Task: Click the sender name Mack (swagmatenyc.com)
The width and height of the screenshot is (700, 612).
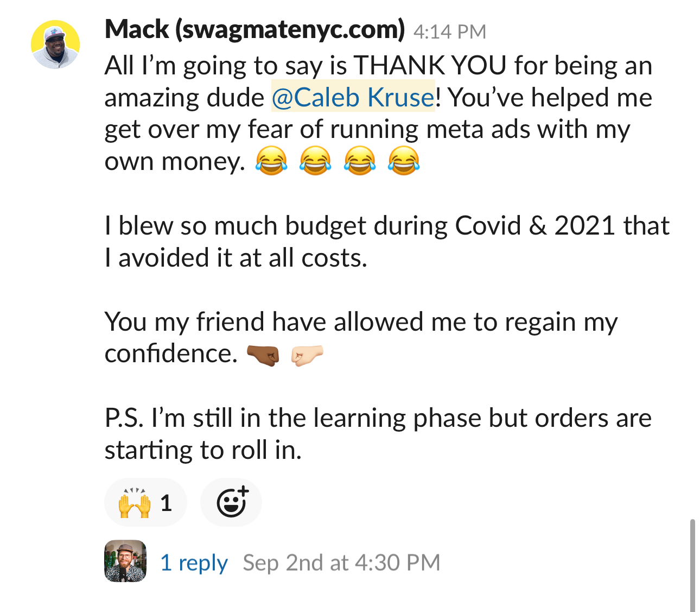Action: click(x=254, y=30)
